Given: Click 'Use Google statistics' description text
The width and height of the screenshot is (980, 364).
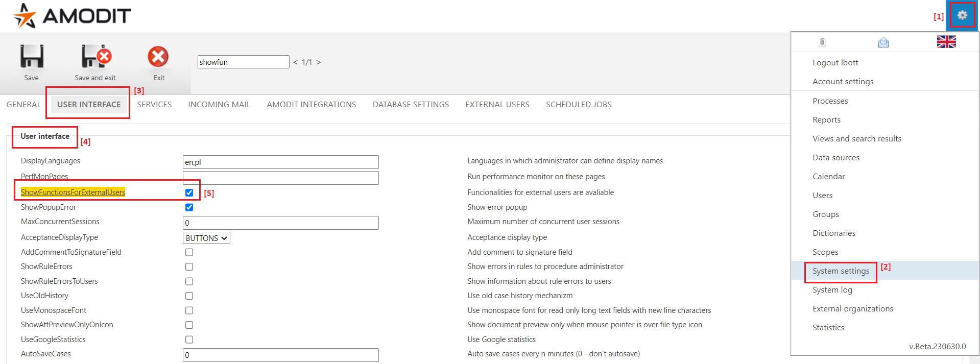Looking at the screenshot, I should (501, 339).
